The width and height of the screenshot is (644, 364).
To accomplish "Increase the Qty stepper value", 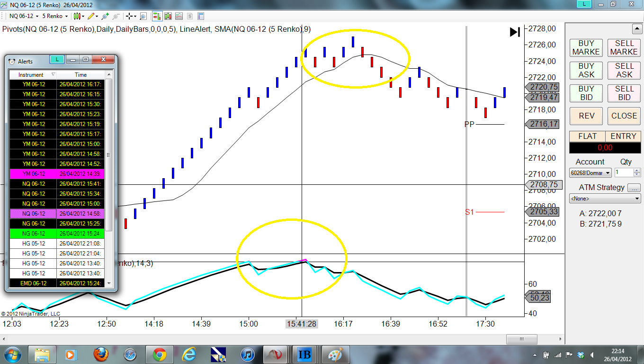I will tap(636, 171).
